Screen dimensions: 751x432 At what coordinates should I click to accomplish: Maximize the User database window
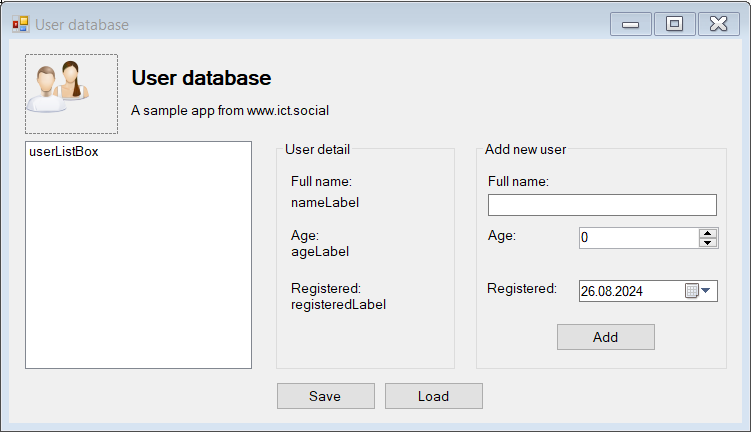click(x=674, y=24)
